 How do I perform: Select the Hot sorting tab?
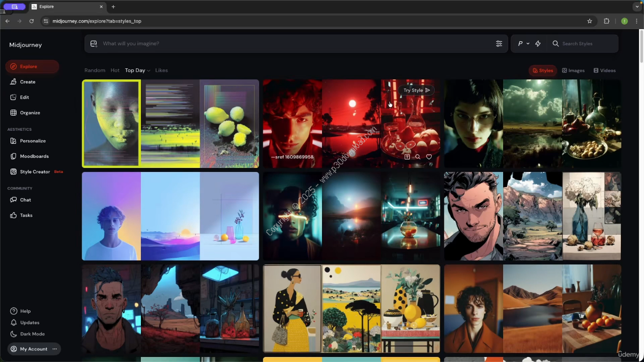click(115, 70)
